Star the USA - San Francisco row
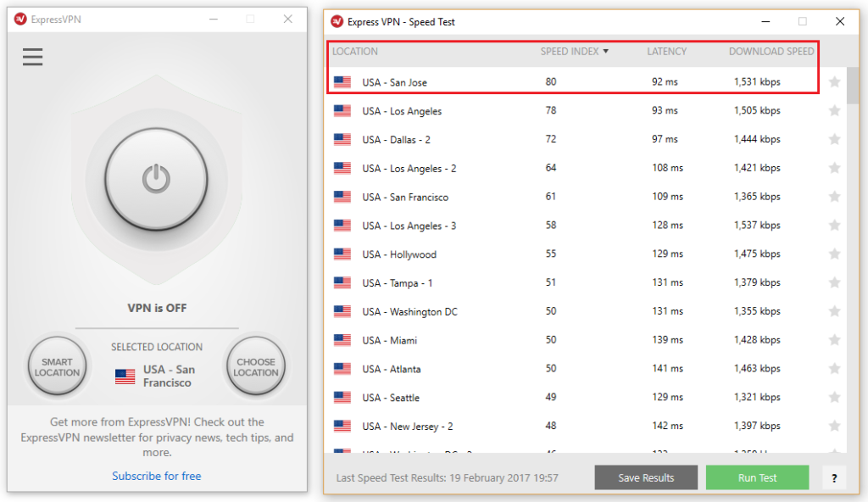The height and width of the screenshot is (502, 868). tap(834, 197)
